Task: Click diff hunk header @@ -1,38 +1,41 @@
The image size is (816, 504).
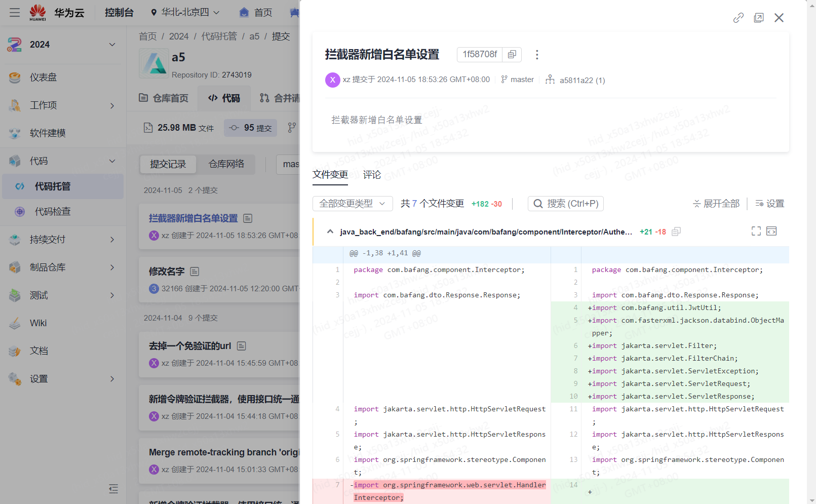Action: [x=385, y=253]
